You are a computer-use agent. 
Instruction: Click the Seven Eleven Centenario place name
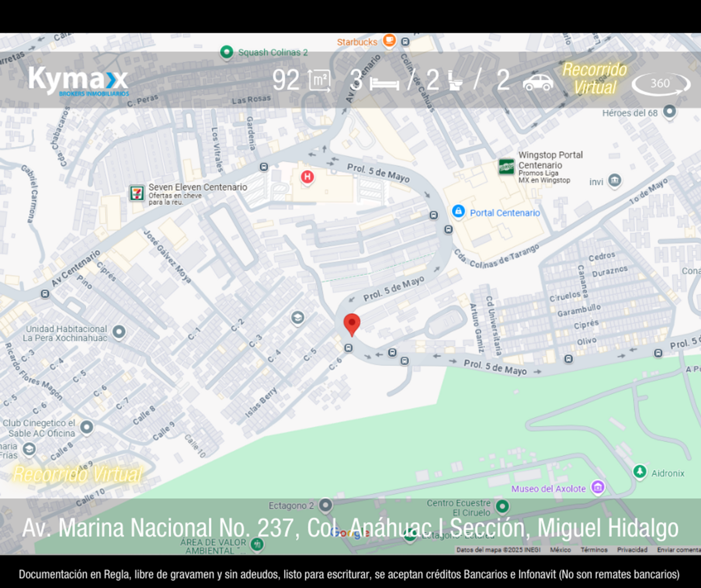[197, 187]
